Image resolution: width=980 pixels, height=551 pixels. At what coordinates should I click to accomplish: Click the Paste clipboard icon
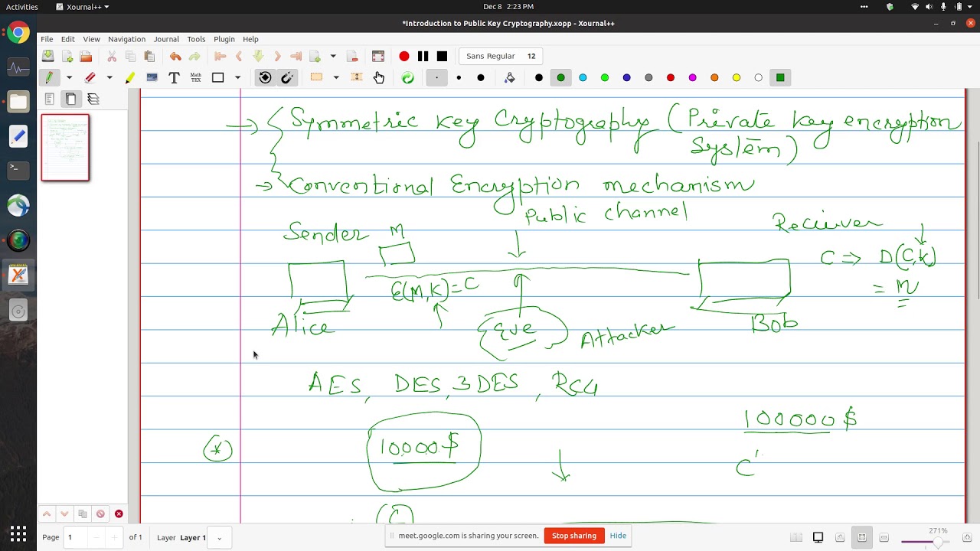click(149, 56)
